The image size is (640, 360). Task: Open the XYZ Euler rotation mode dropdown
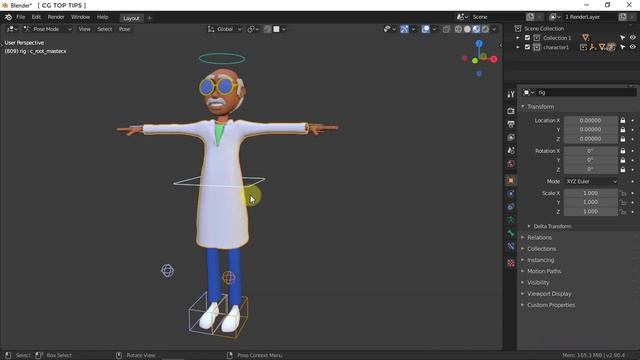pyautogui.click(x=591, y=181)
